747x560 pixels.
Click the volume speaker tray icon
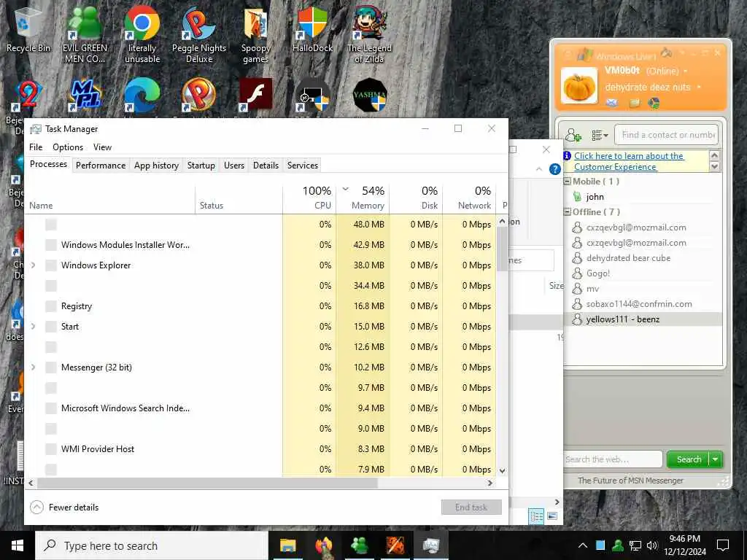(652, 545)
